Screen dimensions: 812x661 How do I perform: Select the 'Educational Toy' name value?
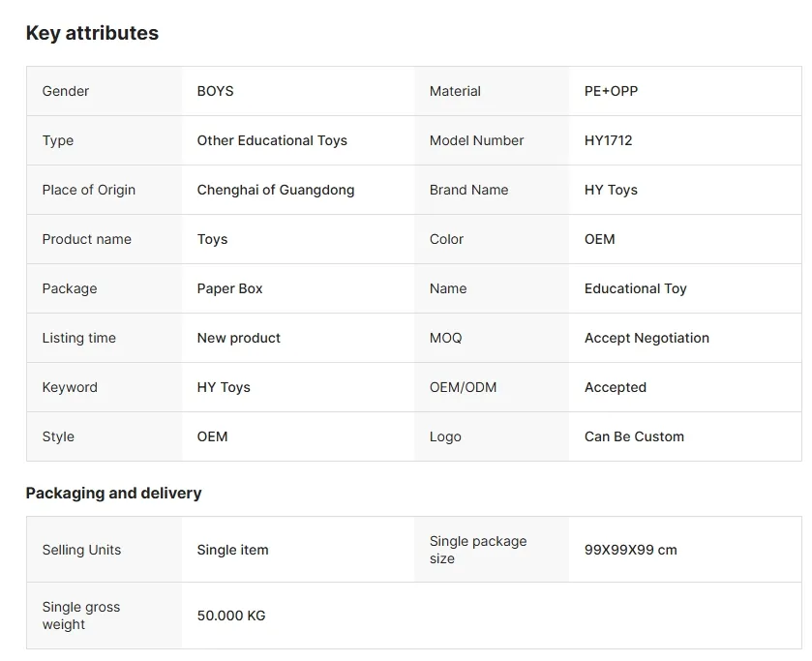pyautogui.click(x=635, y=288)
